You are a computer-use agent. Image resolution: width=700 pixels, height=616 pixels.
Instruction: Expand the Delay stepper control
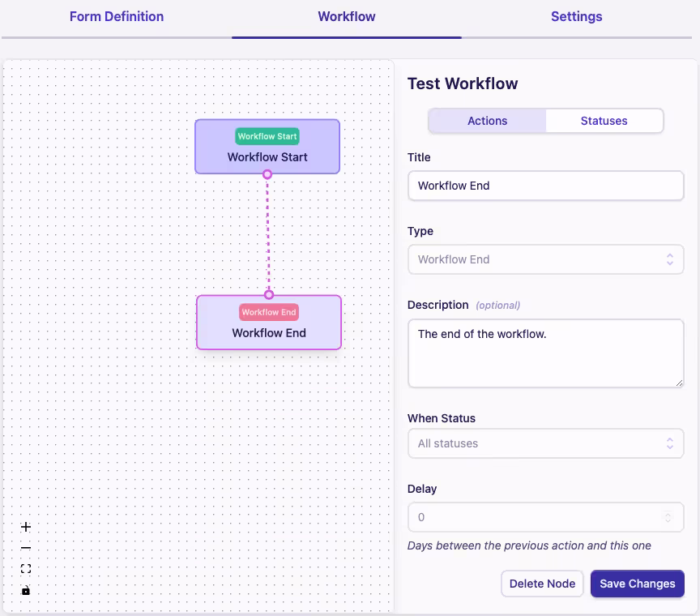coord(668,516)
